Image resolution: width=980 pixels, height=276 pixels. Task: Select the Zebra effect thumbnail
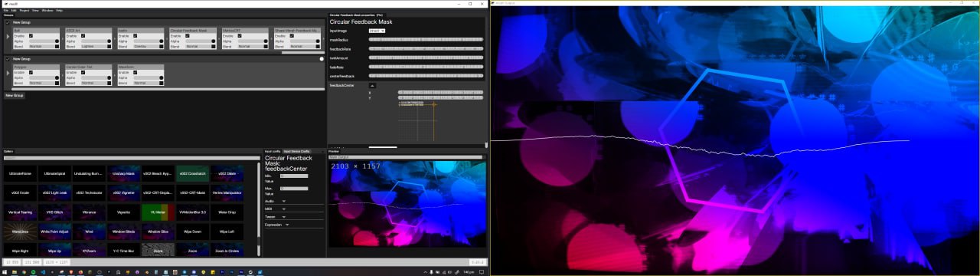coord(158,250)
